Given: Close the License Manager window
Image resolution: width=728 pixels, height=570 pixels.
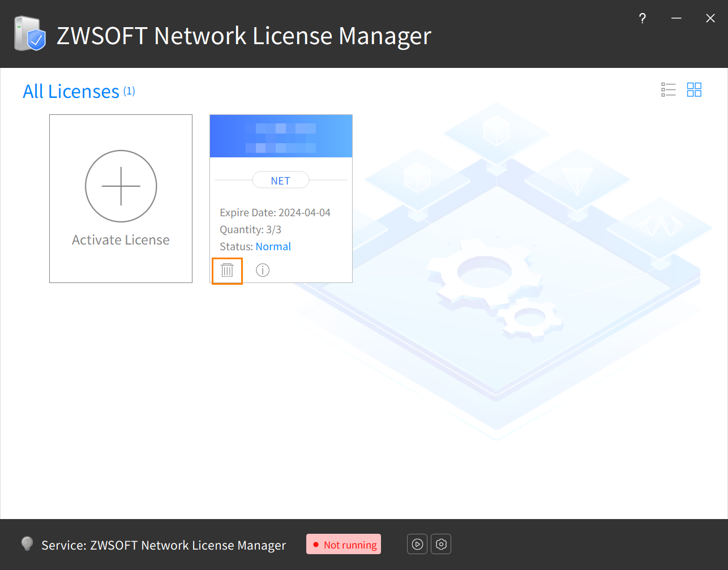Looking at the screenshot, I should (x=710, y=19).
